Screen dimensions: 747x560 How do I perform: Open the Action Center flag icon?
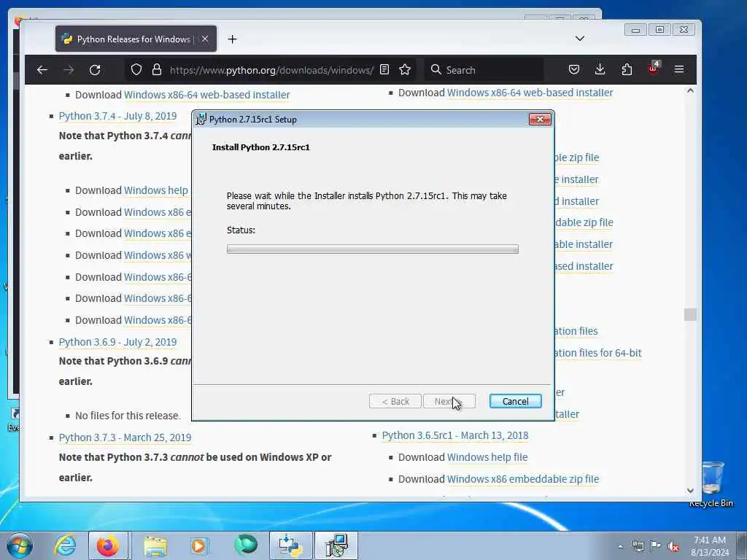(656, 546)
